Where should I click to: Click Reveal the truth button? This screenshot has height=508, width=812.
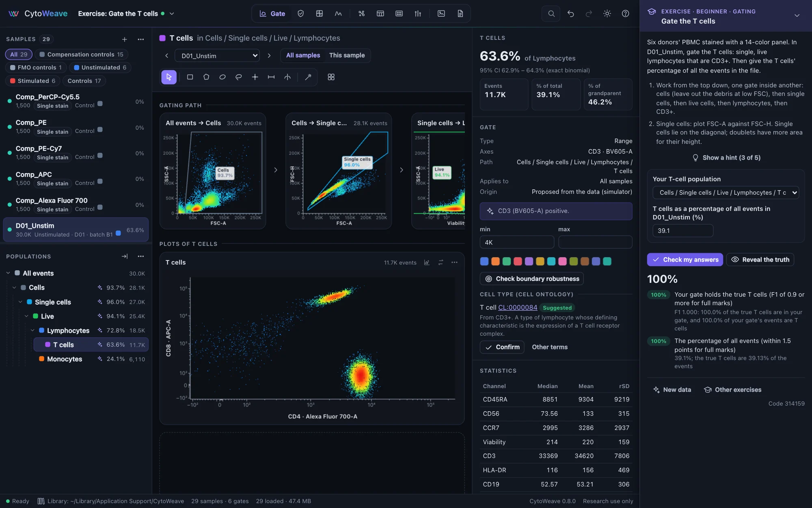(x=760, y=260)
